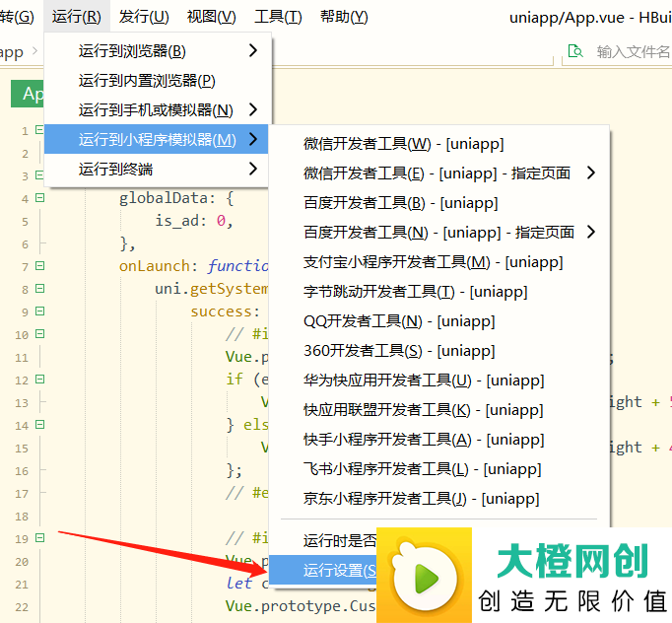Choose 微信开发者工具(W) - [uniapp]
672x623 pixels.
438,144
